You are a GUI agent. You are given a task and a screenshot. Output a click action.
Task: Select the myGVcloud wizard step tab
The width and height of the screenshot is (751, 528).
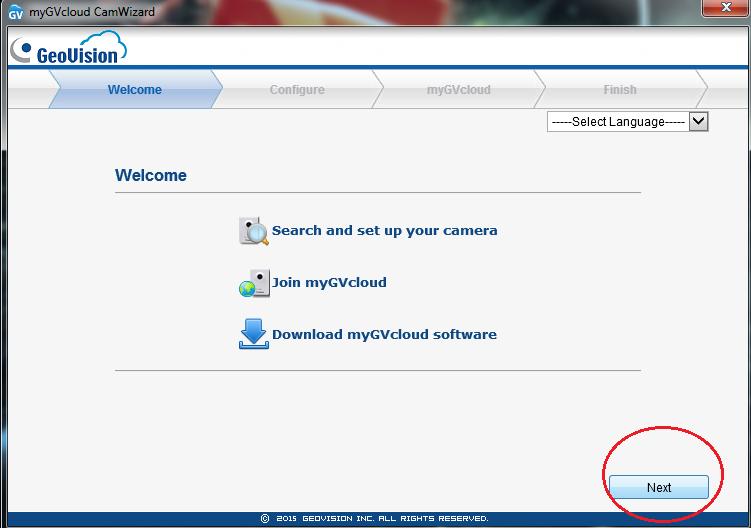(459, 90)
